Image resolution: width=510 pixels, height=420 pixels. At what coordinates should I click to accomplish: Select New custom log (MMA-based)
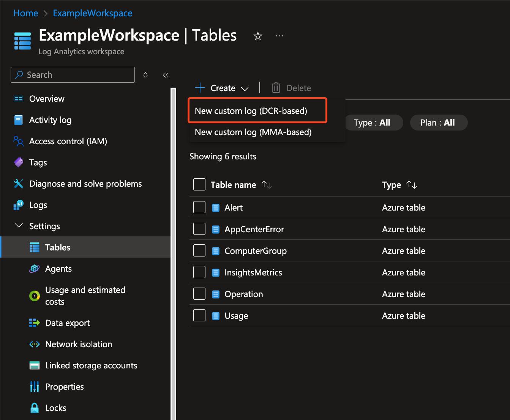(x=253, y=132)
